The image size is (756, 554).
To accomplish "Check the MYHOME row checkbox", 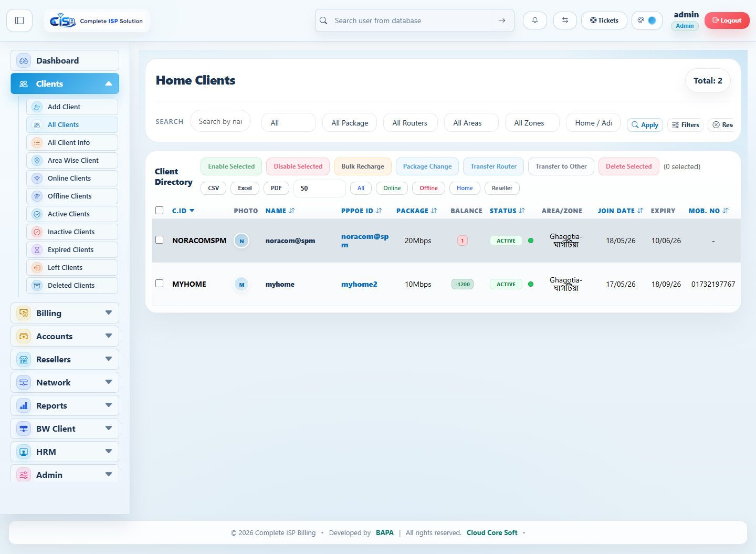I will (x=160, y=284).
